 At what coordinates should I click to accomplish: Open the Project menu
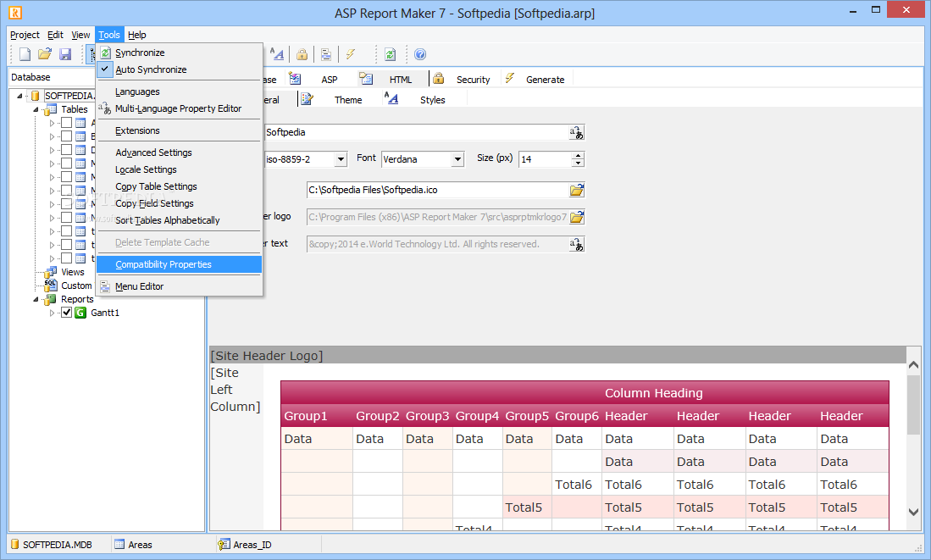[x=25, y=35]
